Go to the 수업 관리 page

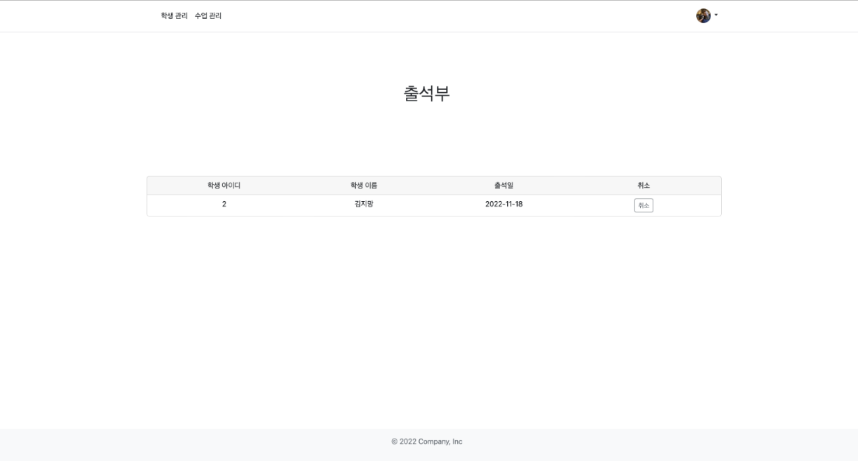(x=208, y=16)
